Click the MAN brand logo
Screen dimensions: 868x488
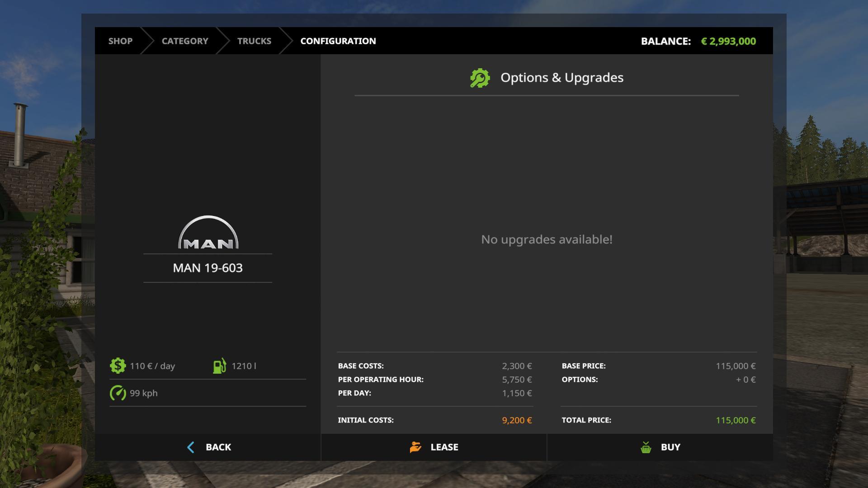(x=208, y=233)
